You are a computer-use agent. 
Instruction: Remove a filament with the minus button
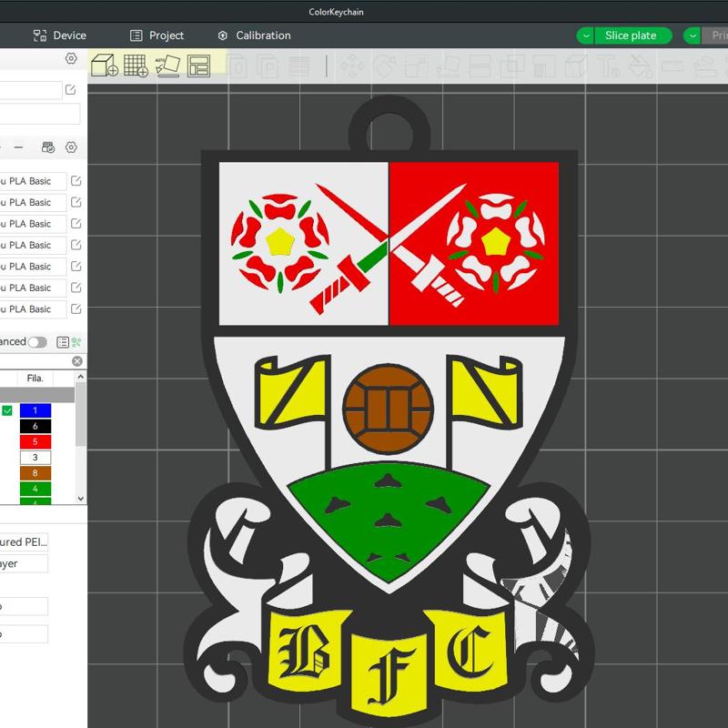click(19, 147)
